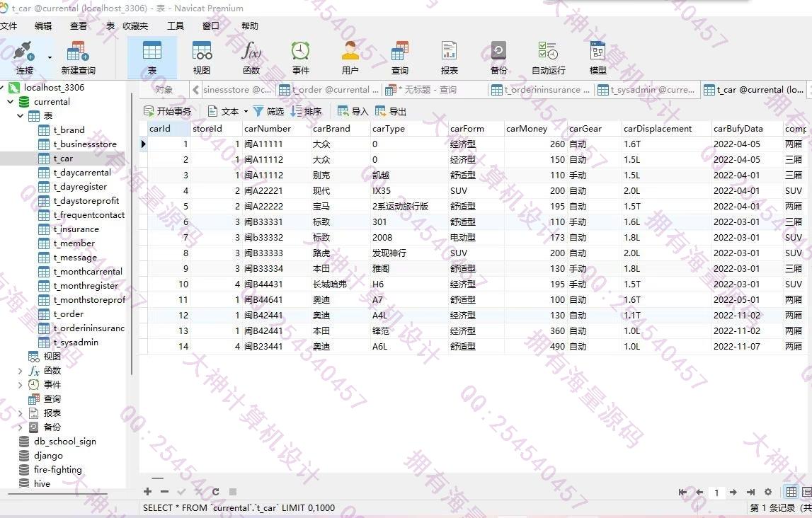Open the 查看 menu
The image size is (812, 518).
[79, 26]
